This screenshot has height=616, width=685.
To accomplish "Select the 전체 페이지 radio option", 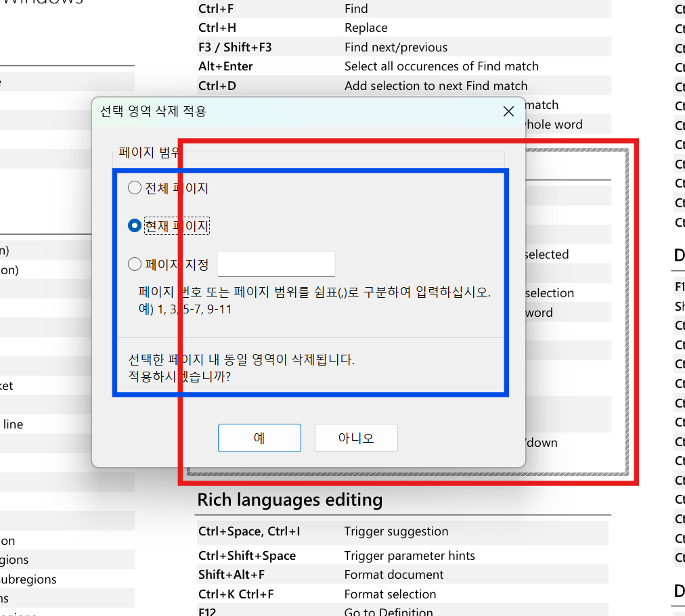I will coord(168,188).
